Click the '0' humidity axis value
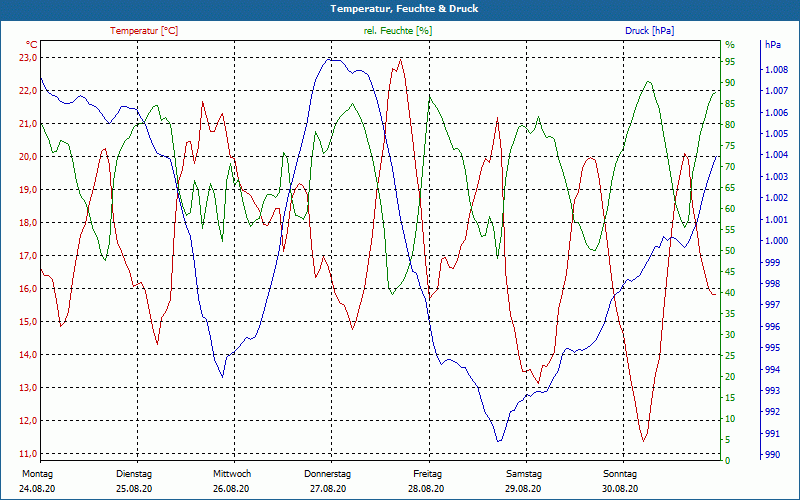 pyautogui.click(x=728, y=460)
